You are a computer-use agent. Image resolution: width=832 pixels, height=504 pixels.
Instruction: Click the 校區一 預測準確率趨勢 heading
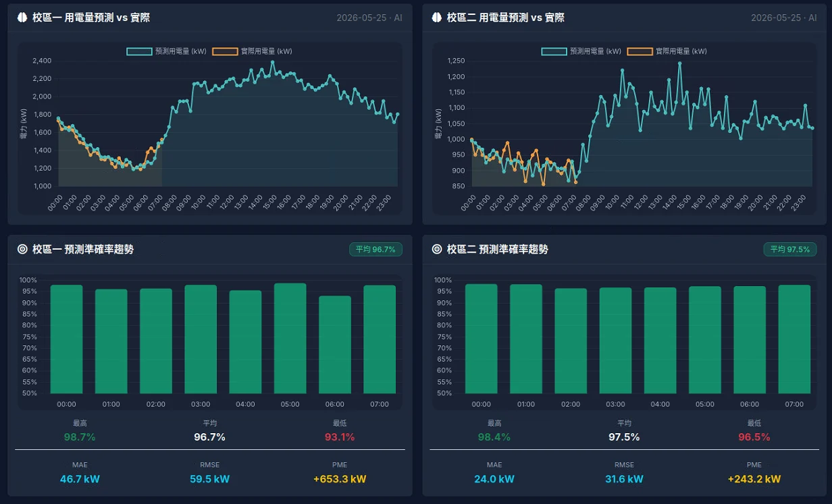point(83,249)
